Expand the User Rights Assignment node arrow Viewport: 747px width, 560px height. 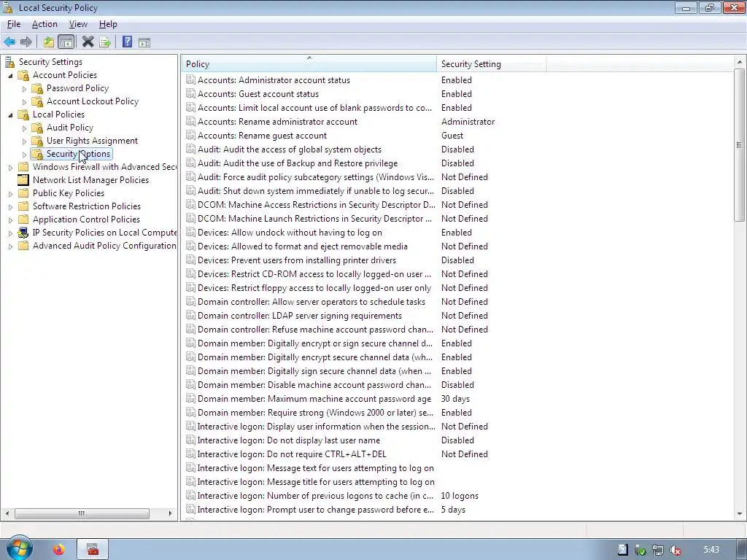[x=24, y=141]
